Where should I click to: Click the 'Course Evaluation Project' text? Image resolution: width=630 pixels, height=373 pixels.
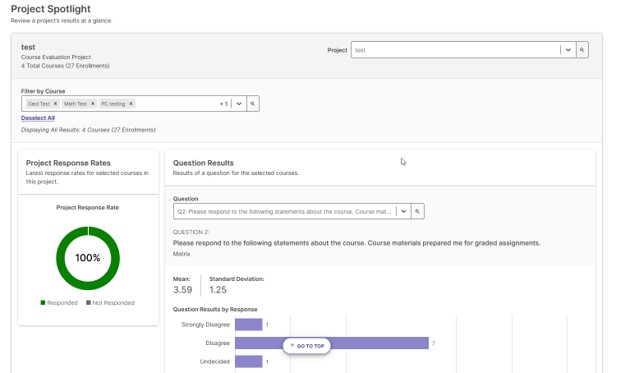click(56, 57)
